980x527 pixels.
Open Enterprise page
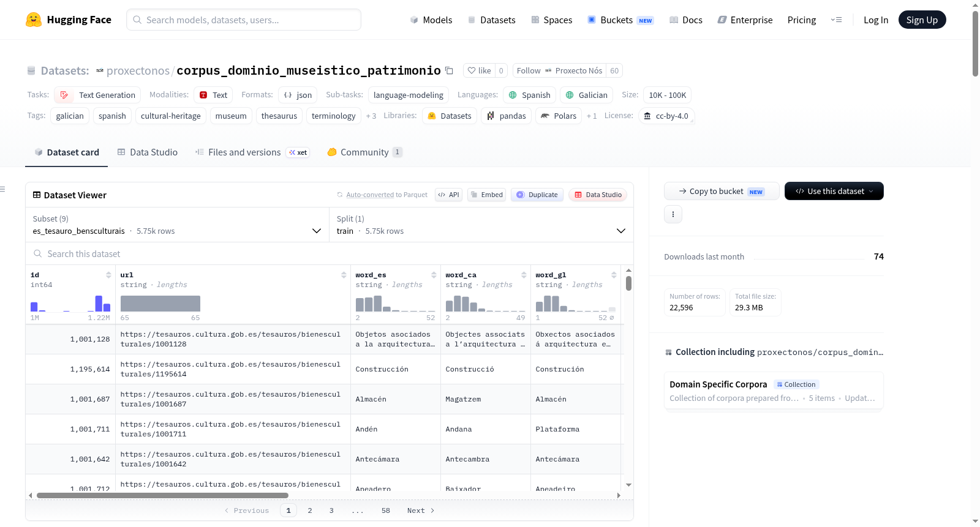coord(745,20)
